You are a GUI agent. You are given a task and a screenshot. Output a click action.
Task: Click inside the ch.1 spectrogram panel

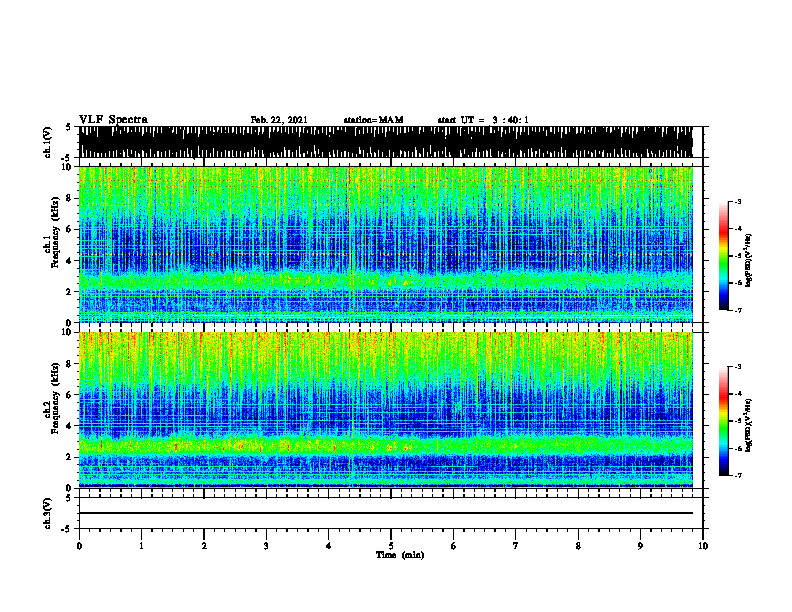385,244
